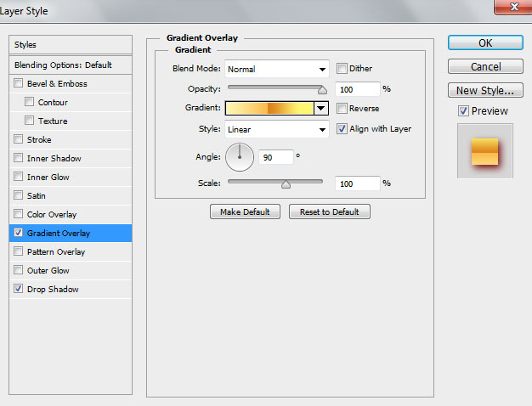Enable the Outer Glow checkbox

point(19,270)
